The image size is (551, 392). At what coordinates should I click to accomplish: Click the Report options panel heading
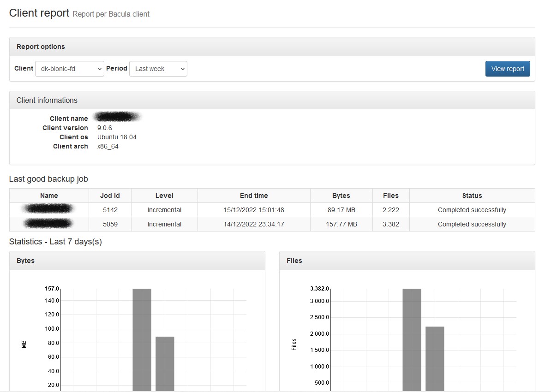(41, 47)
